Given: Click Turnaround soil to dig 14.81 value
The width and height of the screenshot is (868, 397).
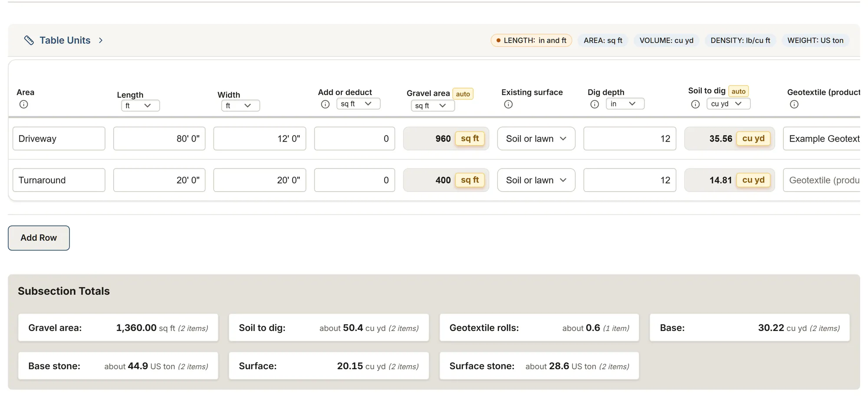Looking at the screenshot, I should [x=730, y=180].
